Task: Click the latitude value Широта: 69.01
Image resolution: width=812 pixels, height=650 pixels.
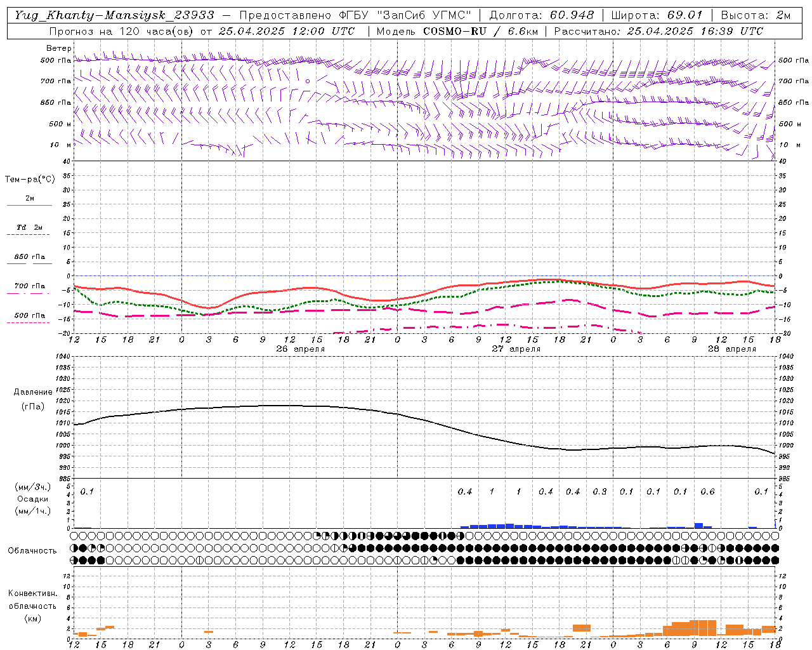Action: point(657,15)
